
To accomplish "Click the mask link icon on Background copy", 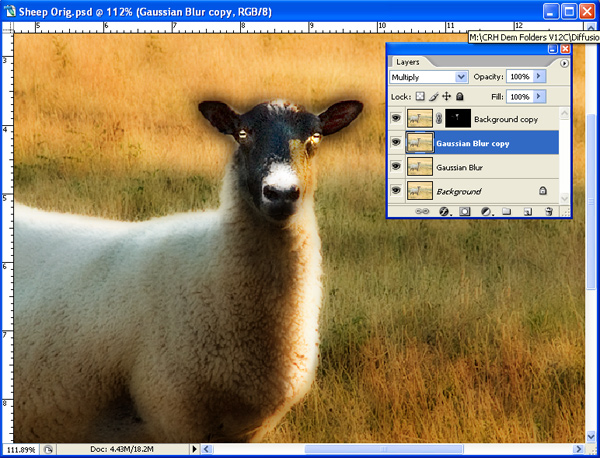I will 439,119.
